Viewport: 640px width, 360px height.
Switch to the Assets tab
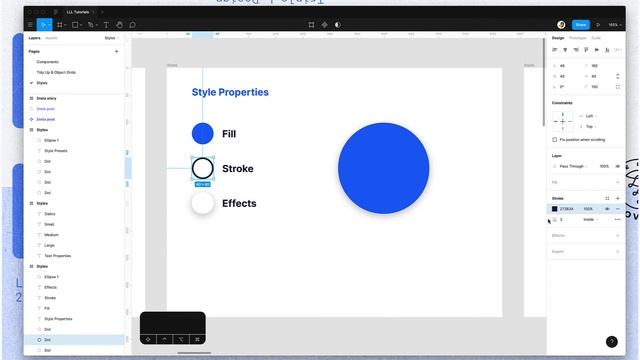point(51,38)
